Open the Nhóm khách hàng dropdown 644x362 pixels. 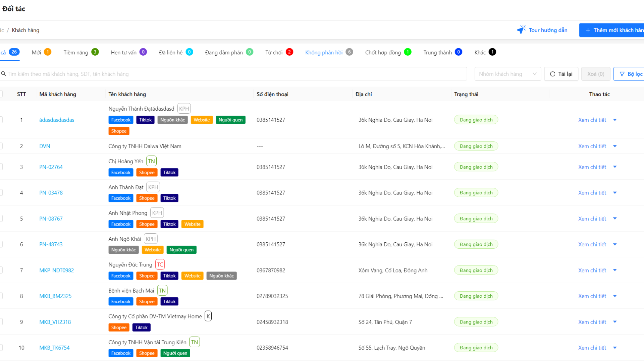[507, 74]
